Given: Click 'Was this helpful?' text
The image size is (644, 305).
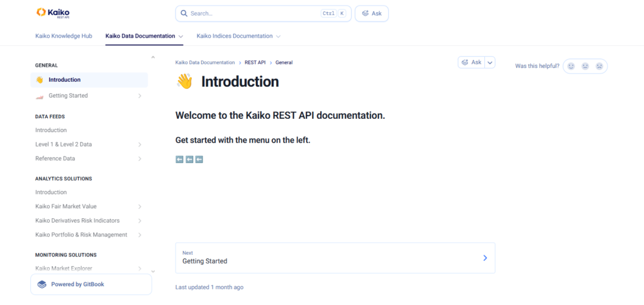Looking at the screenshot, I should 537,66.
